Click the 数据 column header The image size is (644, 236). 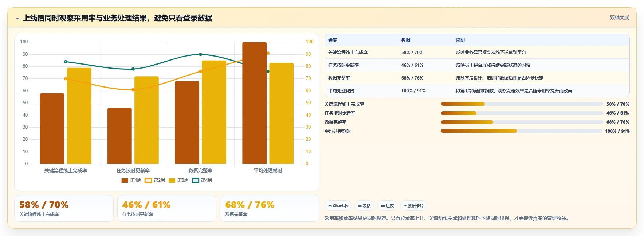406,40
